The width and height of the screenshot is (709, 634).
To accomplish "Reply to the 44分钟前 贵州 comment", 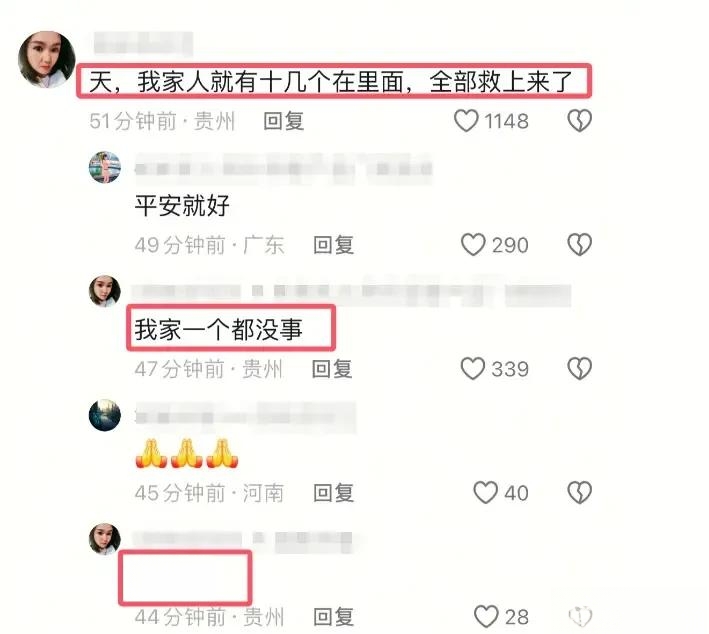I will (333, 616).
